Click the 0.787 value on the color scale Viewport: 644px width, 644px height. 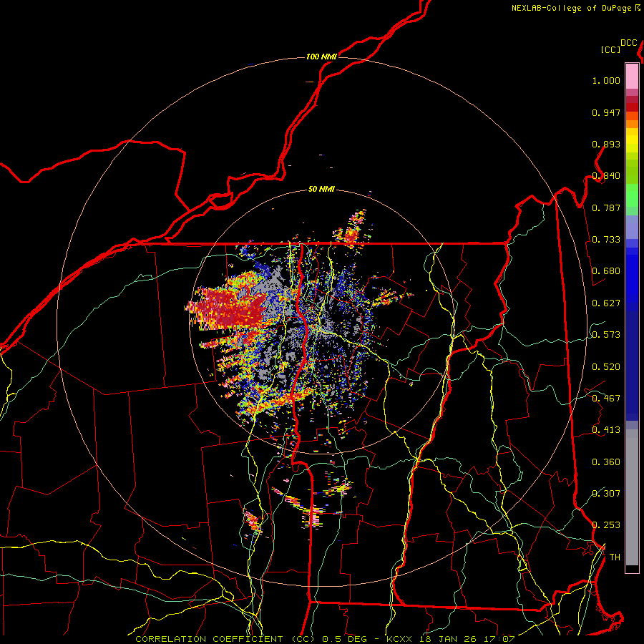606,208
